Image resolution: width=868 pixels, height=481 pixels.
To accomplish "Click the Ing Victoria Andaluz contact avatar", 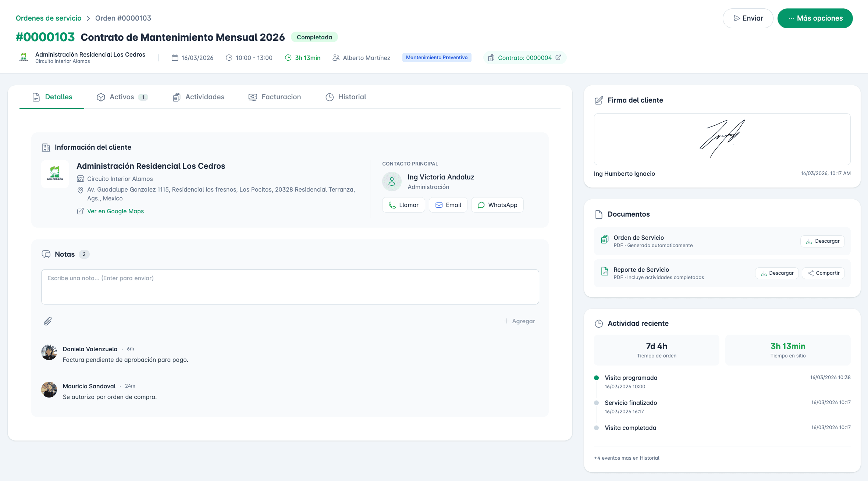I will pos(392,181).
